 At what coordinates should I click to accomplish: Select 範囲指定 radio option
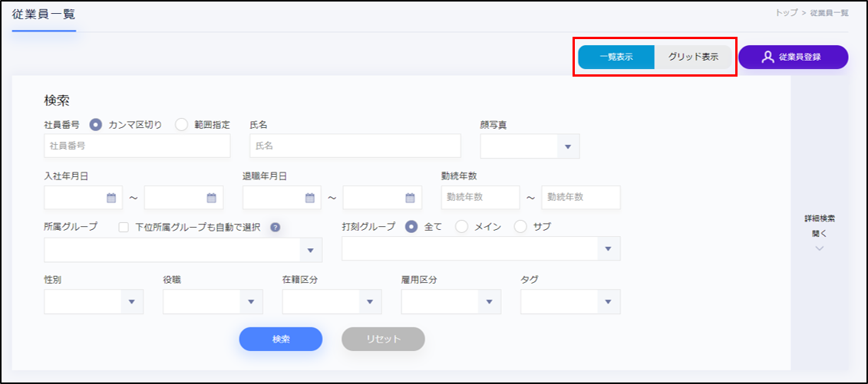pyautogui.click(x=182, y=124)
